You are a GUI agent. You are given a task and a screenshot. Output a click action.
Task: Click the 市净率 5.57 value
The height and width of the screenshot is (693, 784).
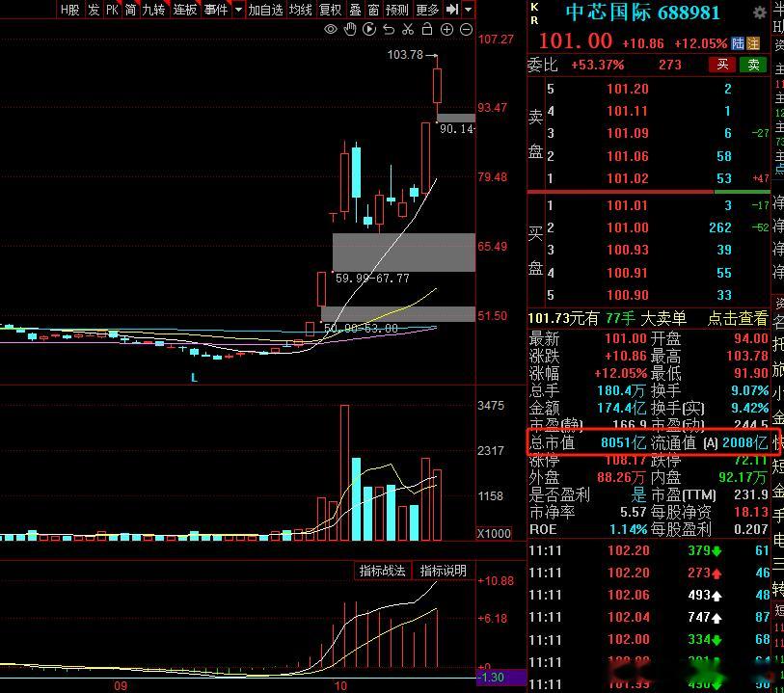pos(634,512)
